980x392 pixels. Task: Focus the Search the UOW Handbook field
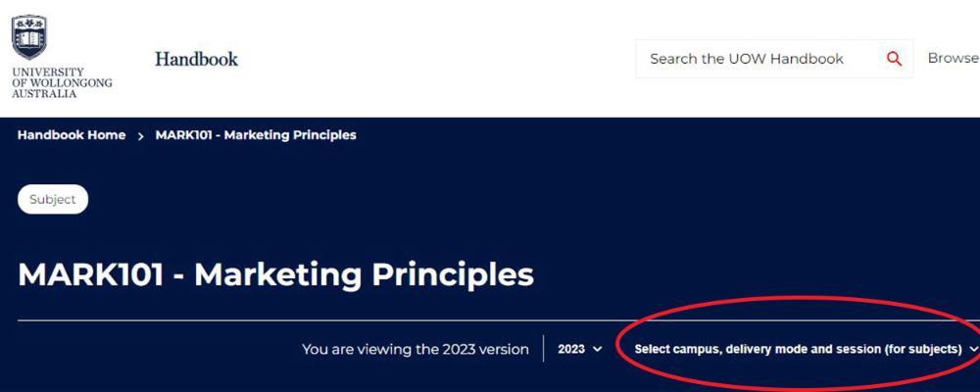[755, 59]
